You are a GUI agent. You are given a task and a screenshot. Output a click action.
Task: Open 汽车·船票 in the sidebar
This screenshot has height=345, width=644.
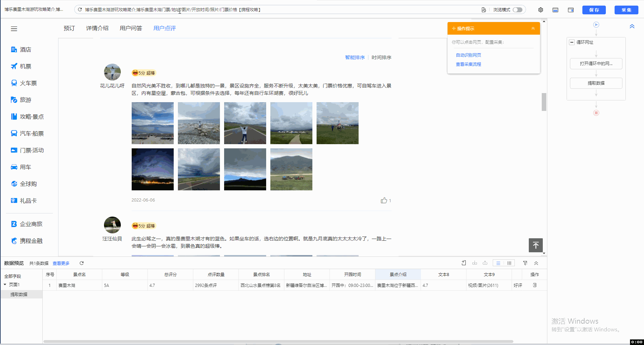(27, 134)
